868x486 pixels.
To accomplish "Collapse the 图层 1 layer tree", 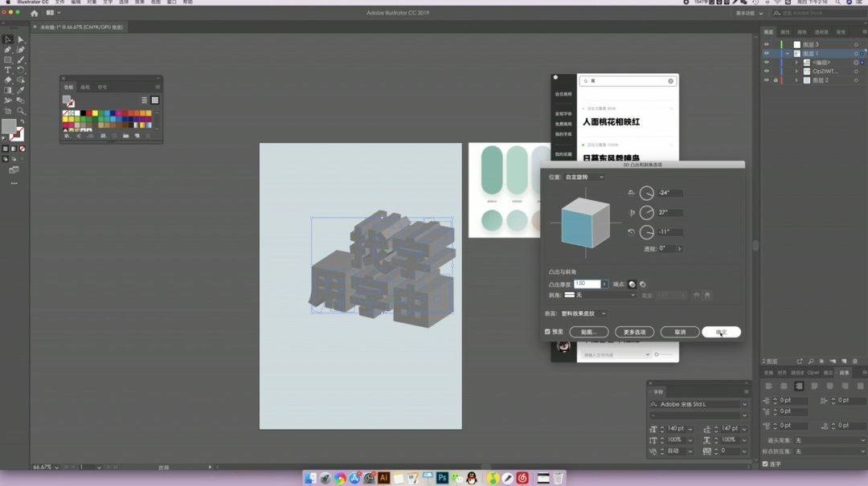I will 788,54.
